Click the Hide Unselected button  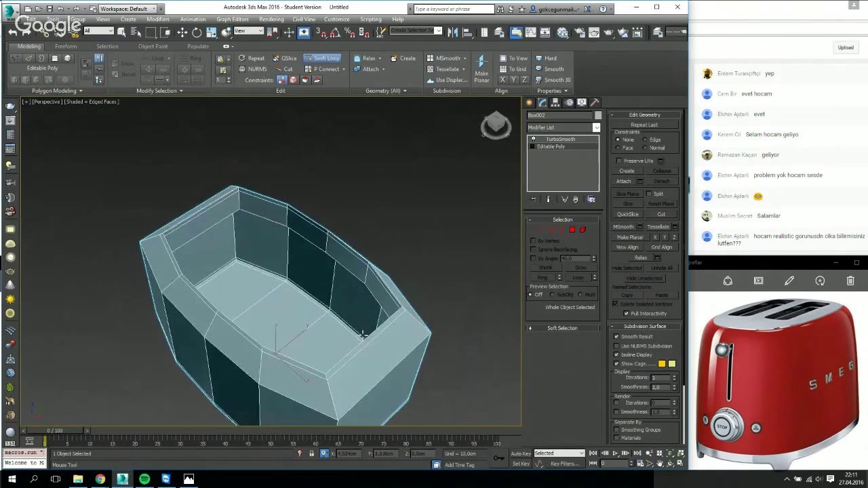644,279
